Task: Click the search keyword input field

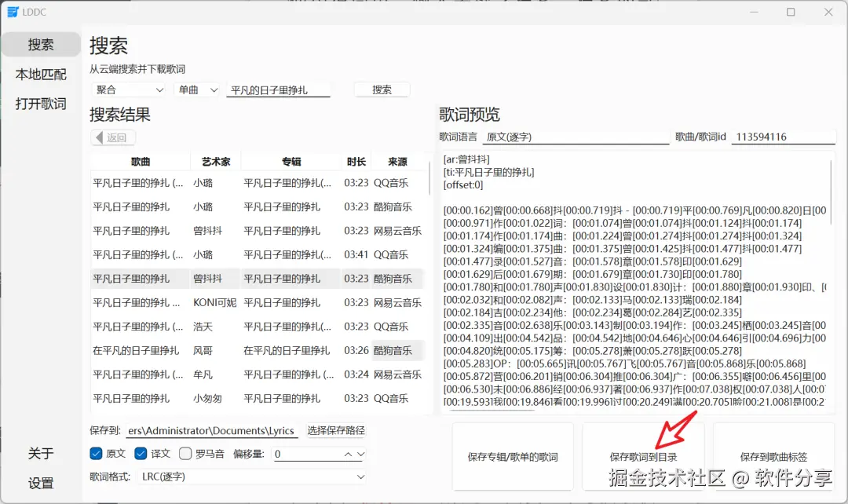Action: [x=278, y=89]
